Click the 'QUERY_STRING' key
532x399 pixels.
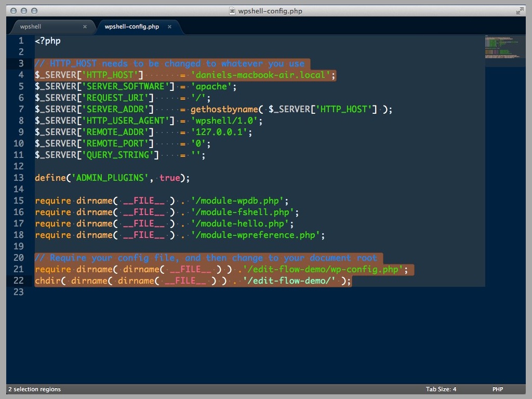click(118, 155)
